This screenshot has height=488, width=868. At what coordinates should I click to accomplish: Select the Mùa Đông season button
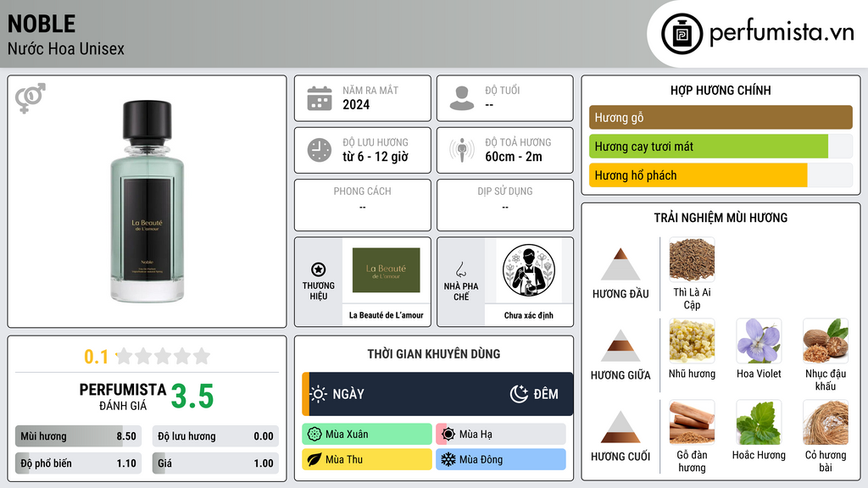501,460
